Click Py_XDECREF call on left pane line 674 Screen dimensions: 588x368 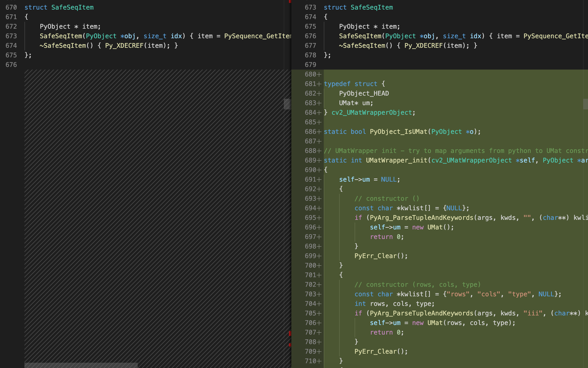[x=124, y=46]
